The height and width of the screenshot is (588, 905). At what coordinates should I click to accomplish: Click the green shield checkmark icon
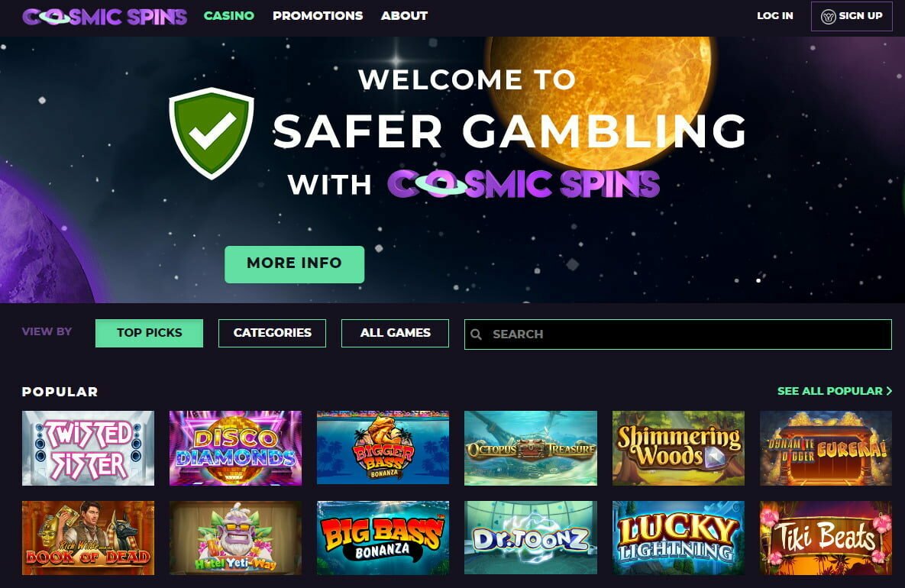212,134
